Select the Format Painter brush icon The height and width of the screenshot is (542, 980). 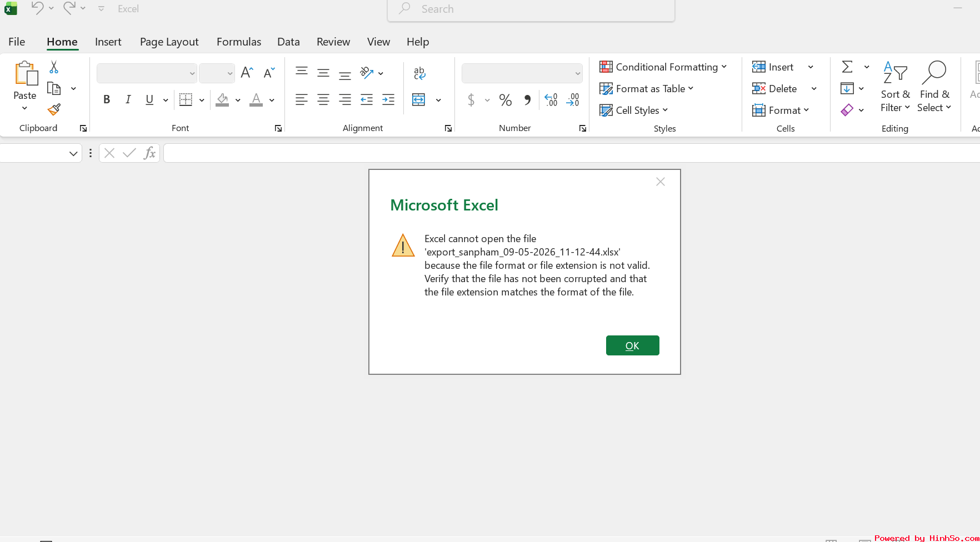54,110
